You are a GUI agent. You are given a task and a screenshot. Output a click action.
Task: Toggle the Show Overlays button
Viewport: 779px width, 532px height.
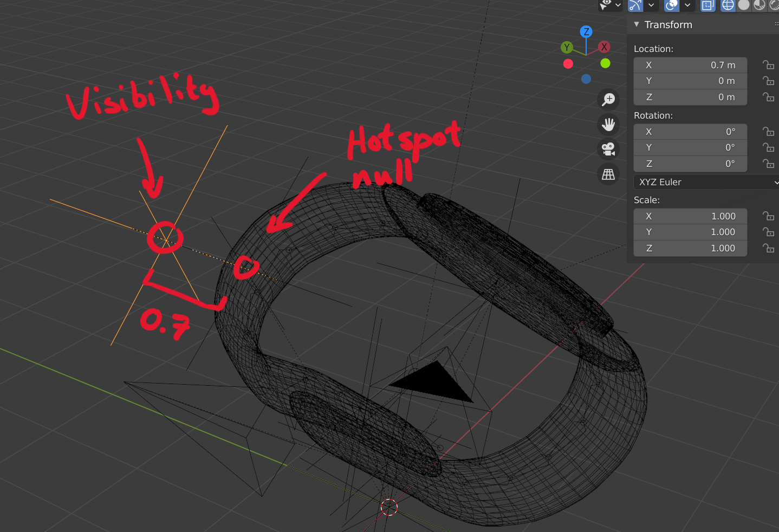pos(672,5)
